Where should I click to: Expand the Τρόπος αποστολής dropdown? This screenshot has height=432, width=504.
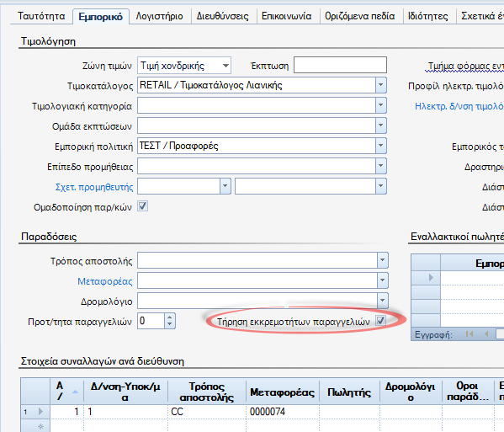(383, 260)
